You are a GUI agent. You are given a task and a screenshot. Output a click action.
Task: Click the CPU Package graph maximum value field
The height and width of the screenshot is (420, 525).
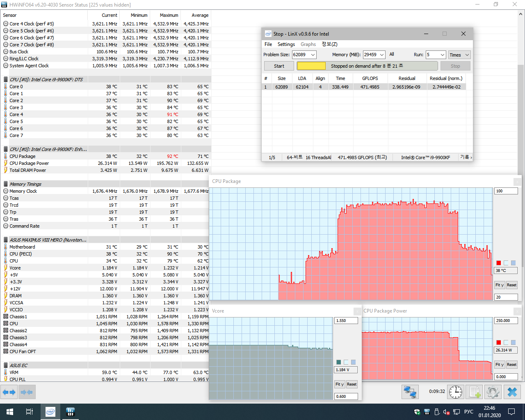click(506, 191)
